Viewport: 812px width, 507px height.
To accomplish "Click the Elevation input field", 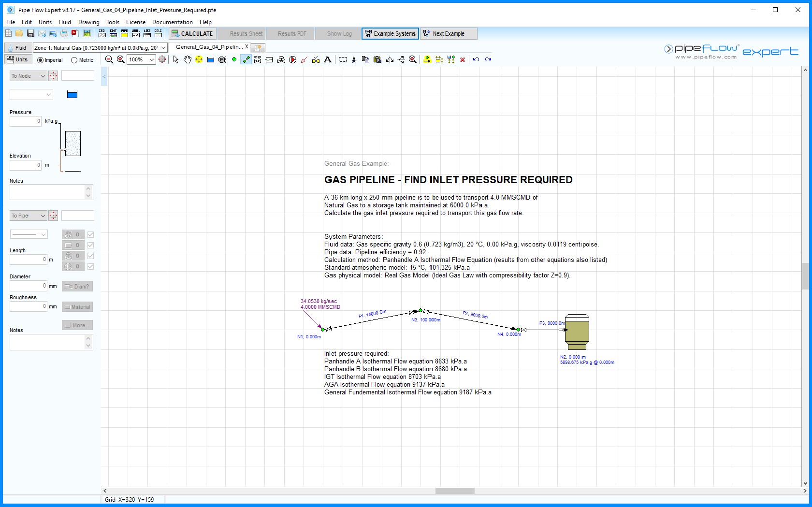I will coord(26,165).
